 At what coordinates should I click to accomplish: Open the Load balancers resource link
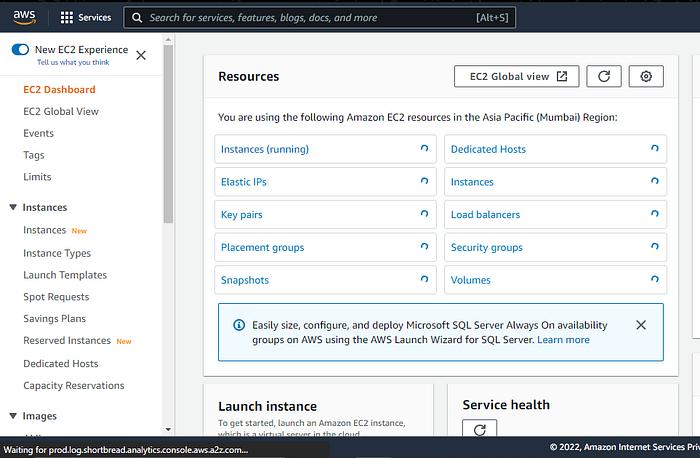point(485,215)
